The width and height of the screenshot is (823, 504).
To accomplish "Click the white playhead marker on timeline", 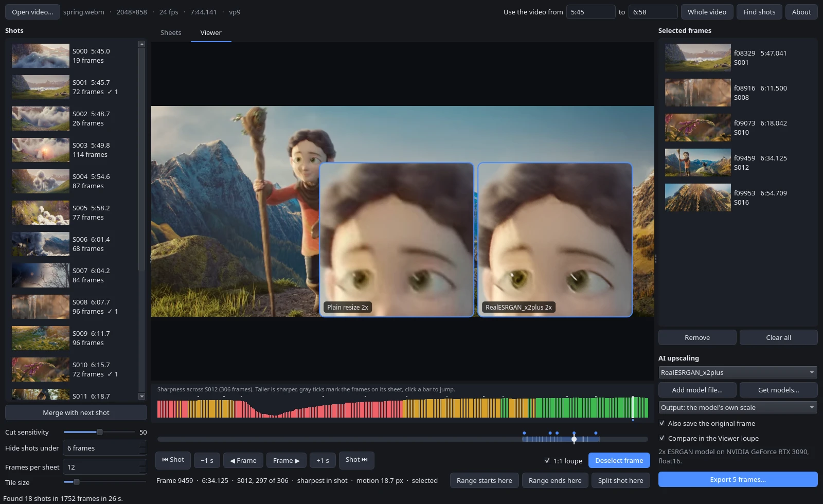I will tap(574, 439).
